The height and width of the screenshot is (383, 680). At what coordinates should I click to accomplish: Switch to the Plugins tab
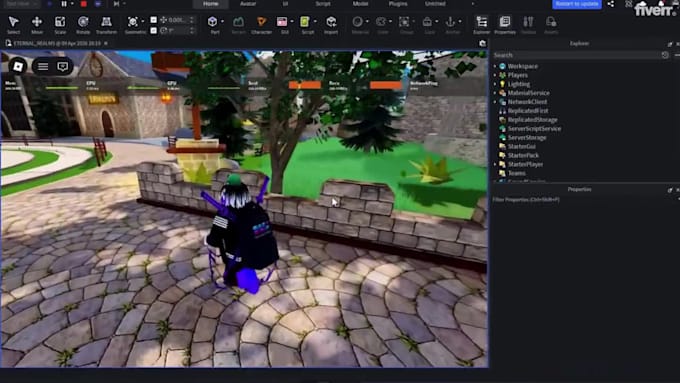pos(398,4)
